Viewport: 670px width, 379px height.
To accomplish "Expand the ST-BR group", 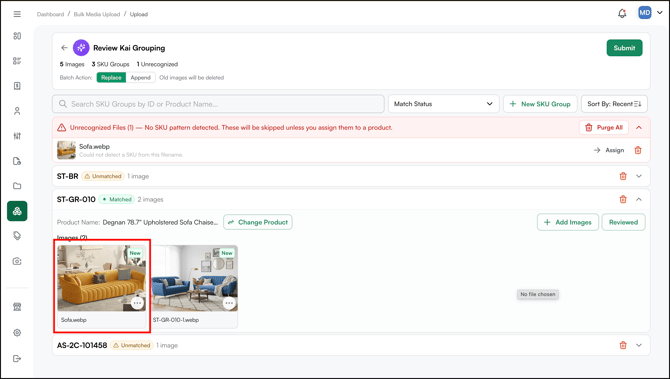I will (639, 176).
